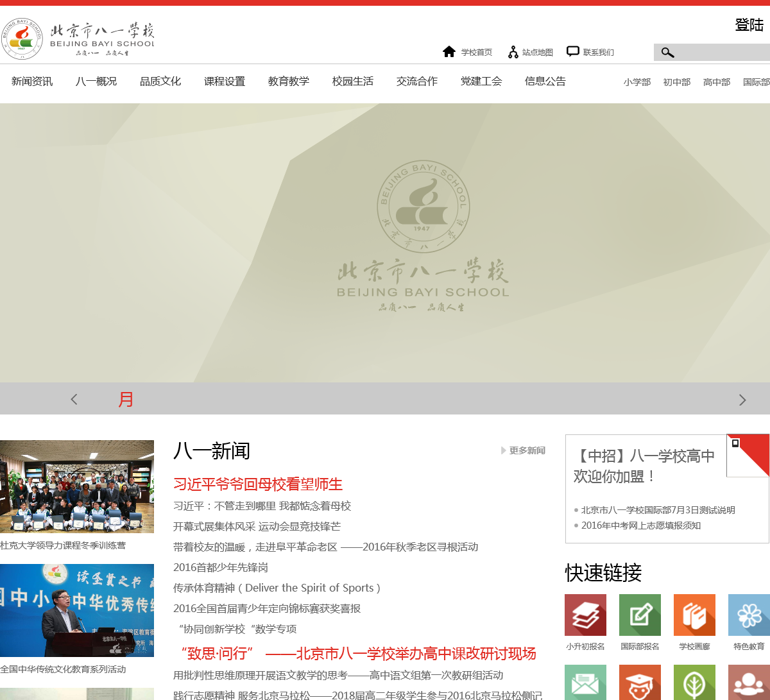Click the 八一新闻 section heading
The height and width of the screenshot is (700, 770).
click(212, 451)
